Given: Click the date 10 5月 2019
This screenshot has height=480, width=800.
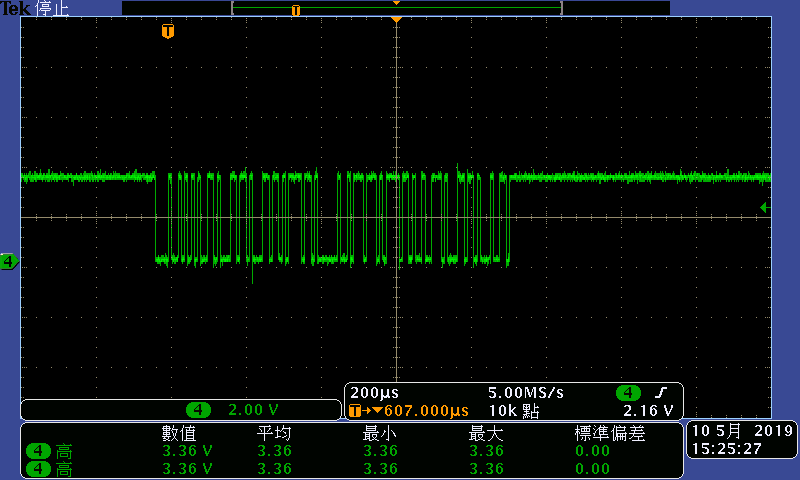Looking at the screenshot, I should [742, 431].
